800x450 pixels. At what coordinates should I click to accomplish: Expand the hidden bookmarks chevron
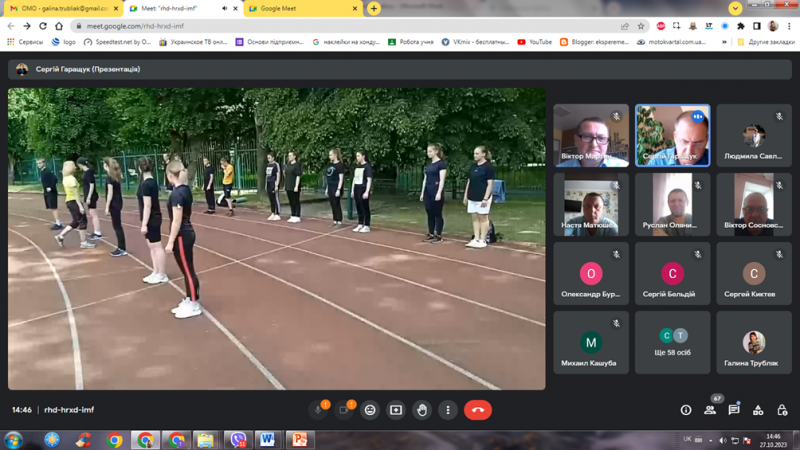tap(724, 42)
